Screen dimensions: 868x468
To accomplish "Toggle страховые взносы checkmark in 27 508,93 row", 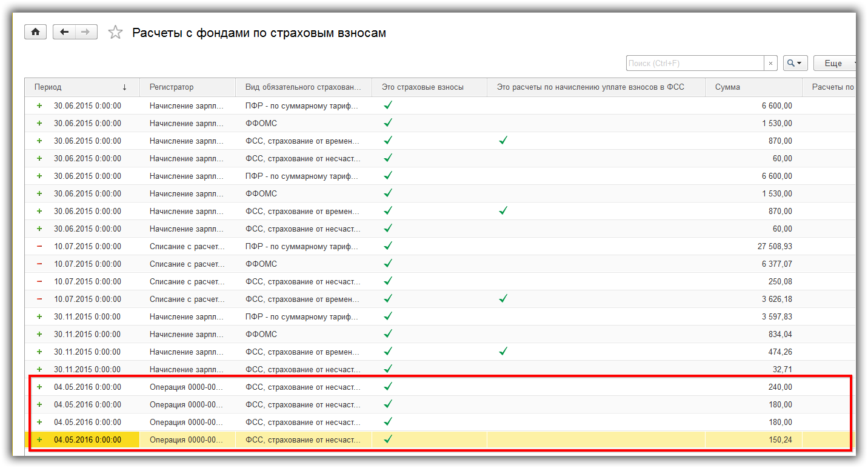I will tap(388, 246).
